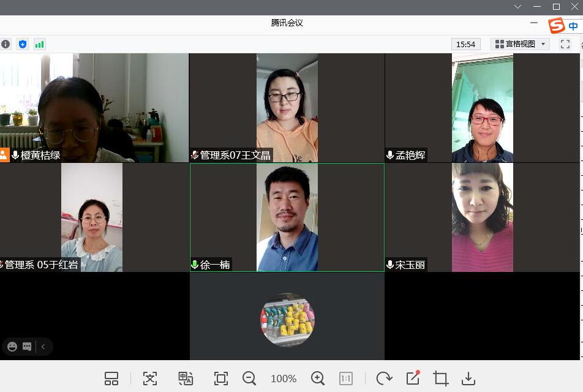
Task: Select the 管理系07王文晶 name label
Action: [235, 155]
